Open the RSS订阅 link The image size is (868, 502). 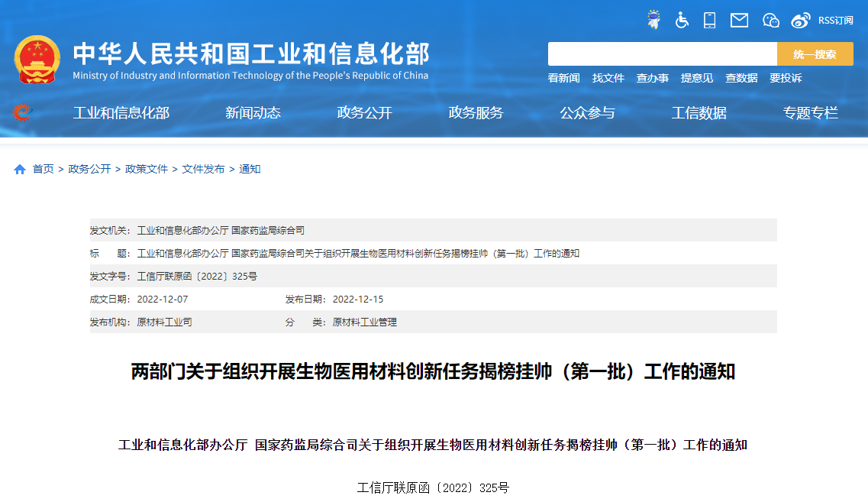(836, 21)
